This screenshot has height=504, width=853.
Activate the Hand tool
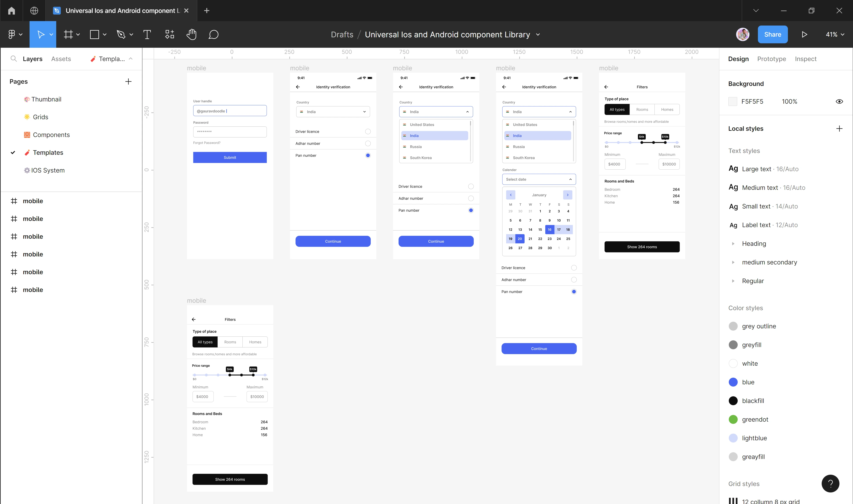pos(192,34)
